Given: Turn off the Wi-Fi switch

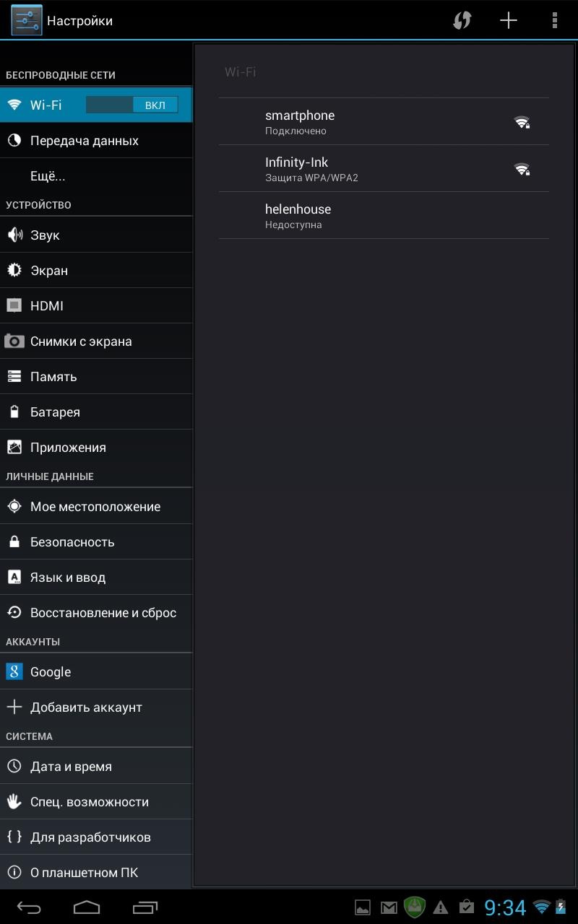Looking at the screenshot, I should (x=131, y=105).
